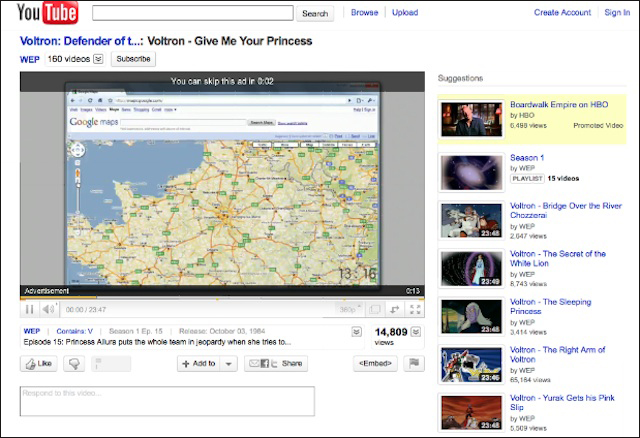
Task: Expand the video description chevron
Action: [356, 332]
